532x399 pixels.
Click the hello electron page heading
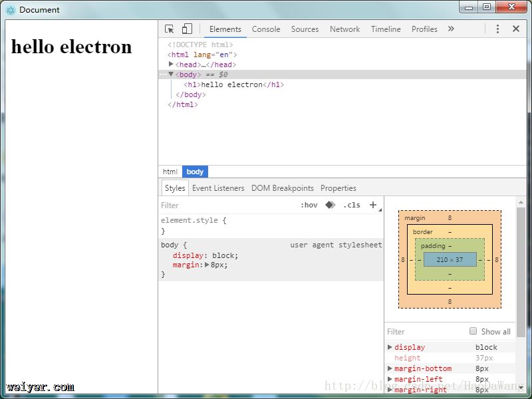tap(72, 47)
